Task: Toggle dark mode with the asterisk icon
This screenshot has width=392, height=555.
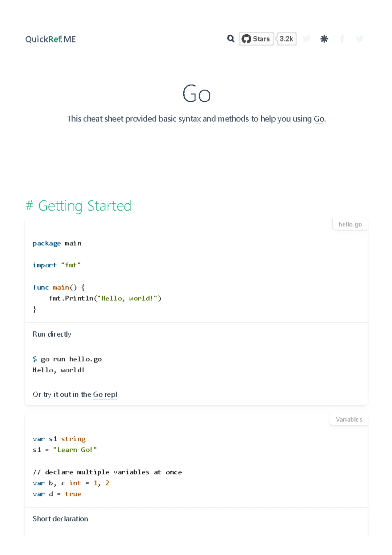Action: 324,39
